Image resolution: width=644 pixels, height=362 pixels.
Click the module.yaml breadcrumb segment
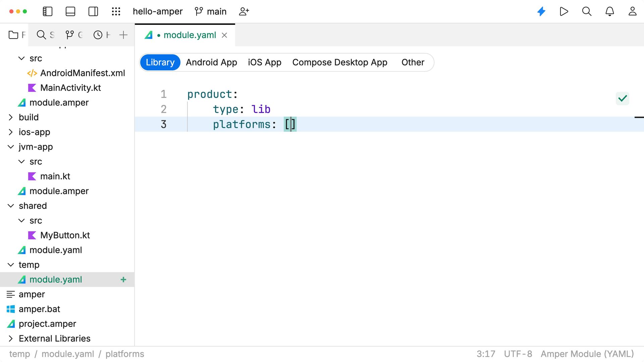click(68, 354)
